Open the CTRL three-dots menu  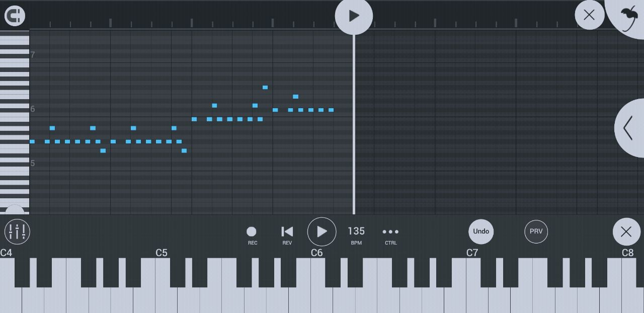coord(390,235)
